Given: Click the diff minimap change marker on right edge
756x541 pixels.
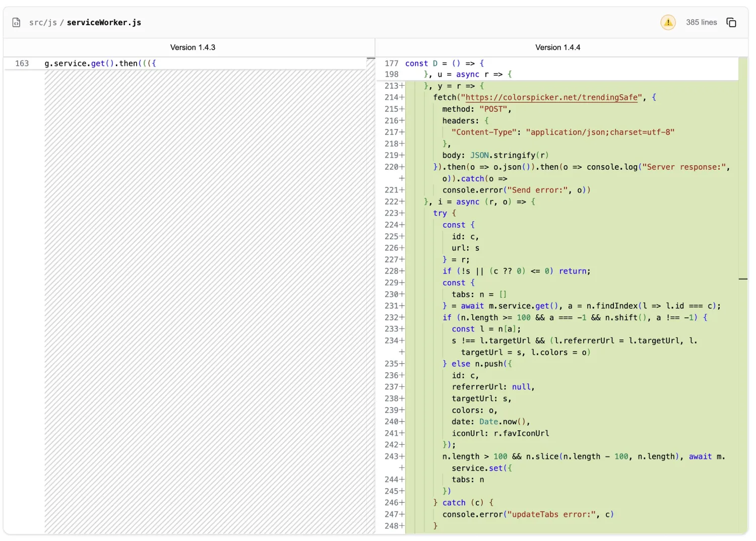Looking at the screenshot, I should pyautogui.click(x=743, y=279).
